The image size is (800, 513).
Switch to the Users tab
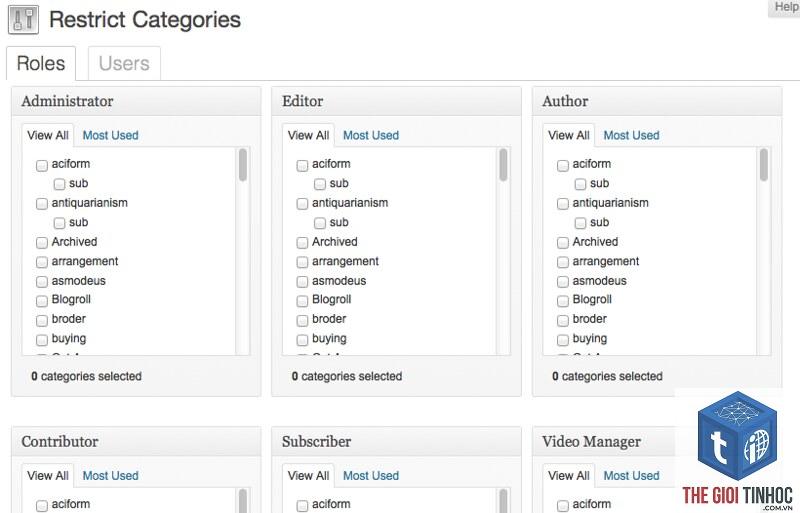(124, 63)
